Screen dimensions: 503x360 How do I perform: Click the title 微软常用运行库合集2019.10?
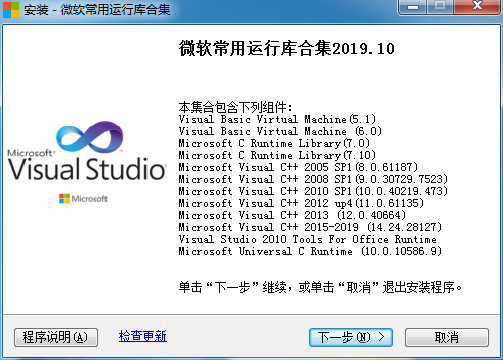point(287,48)
